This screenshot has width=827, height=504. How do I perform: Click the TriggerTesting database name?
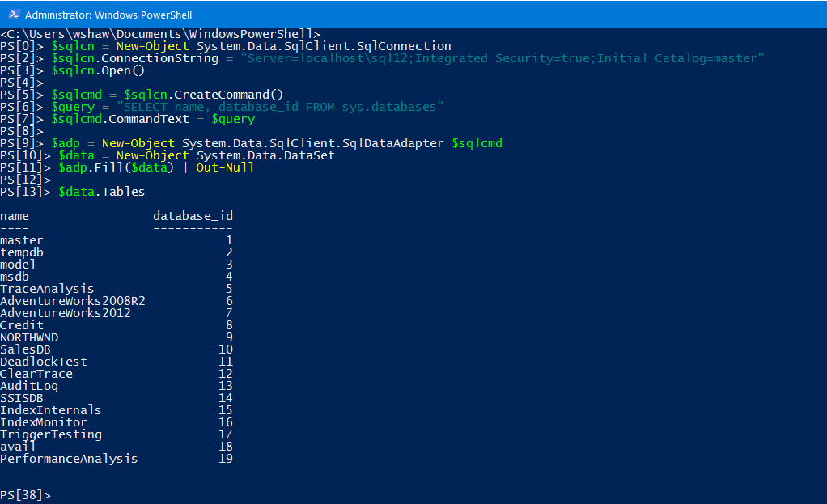coord(51,434)
